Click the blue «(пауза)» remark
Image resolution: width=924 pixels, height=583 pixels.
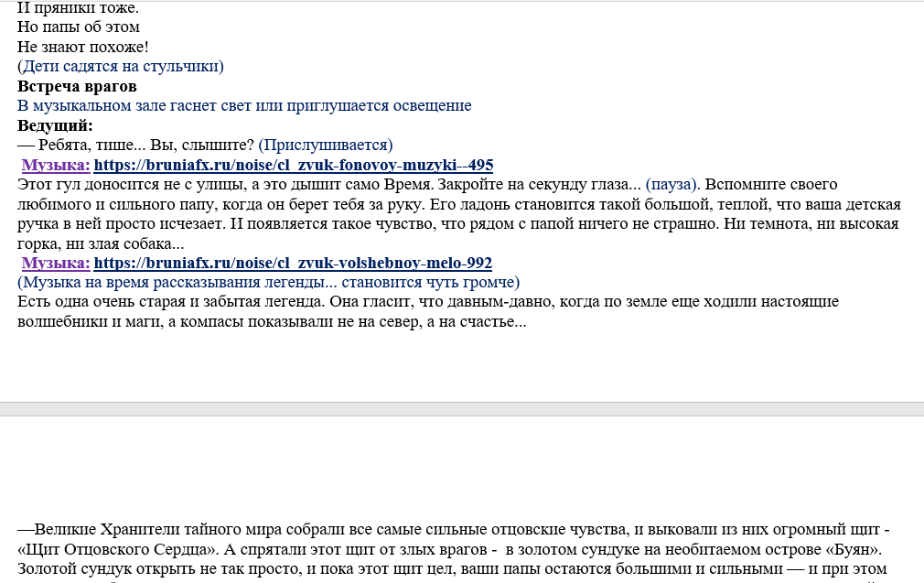673,185
